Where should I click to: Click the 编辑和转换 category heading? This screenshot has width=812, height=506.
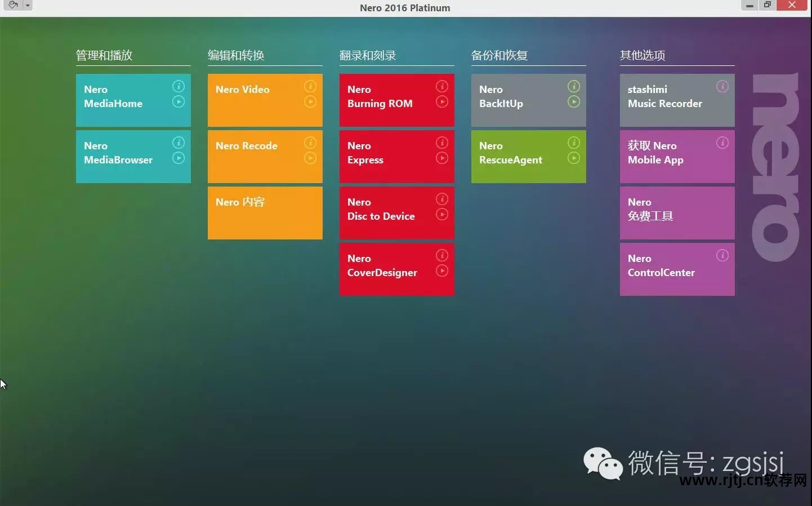click(236, 55)
